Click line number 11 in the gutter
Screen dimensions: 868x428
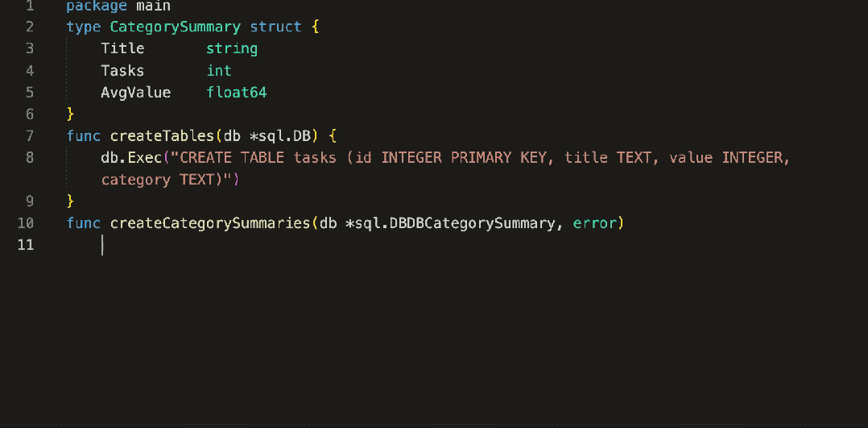(x=25, y=245)
